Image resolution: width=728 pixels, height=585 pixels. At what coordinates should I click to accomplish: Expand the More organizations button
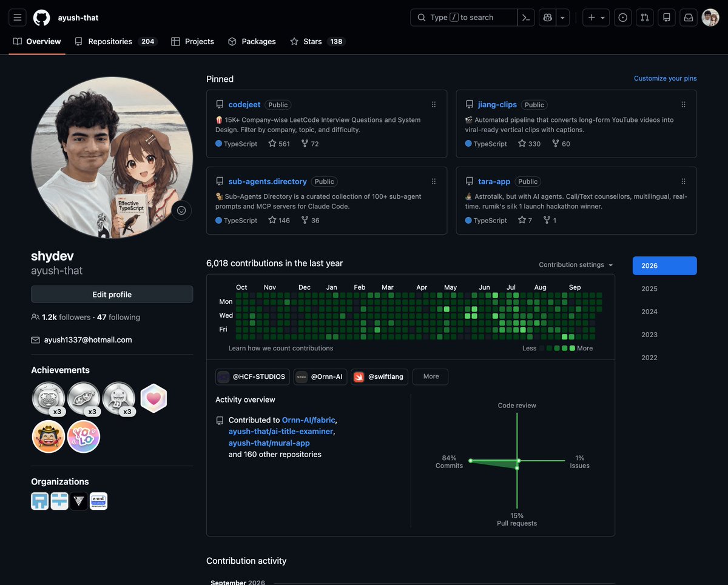(x=431, y=376)
